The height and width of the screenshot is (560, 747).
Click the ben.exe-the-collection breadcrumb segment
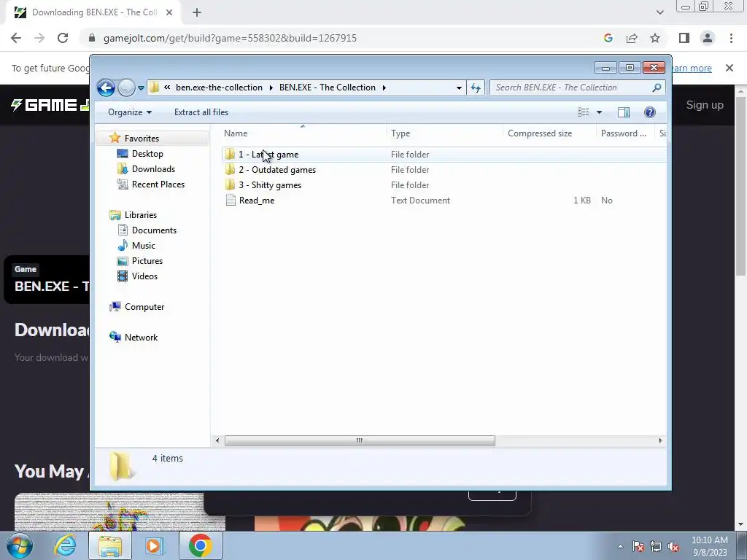point(219,87)
